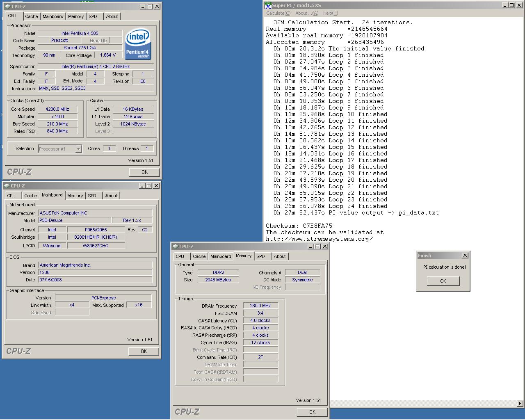Click the Super PI title bar icon

[x=268, y=5]
